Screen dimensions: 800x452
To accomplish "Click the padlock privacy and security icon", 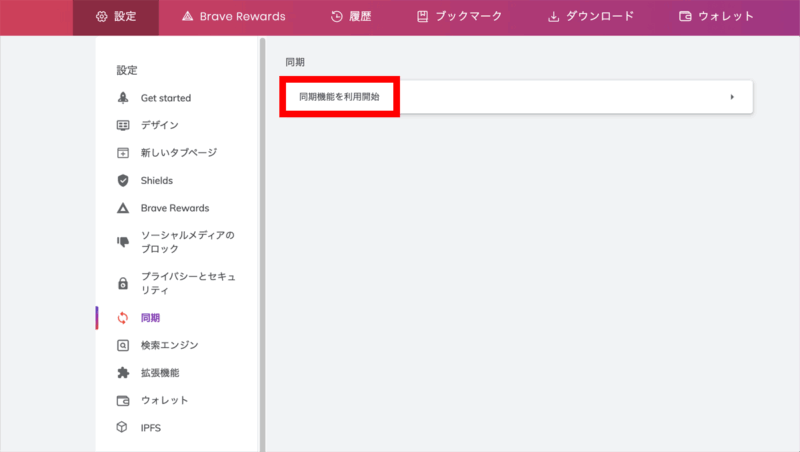I will [x=123, y=283].
